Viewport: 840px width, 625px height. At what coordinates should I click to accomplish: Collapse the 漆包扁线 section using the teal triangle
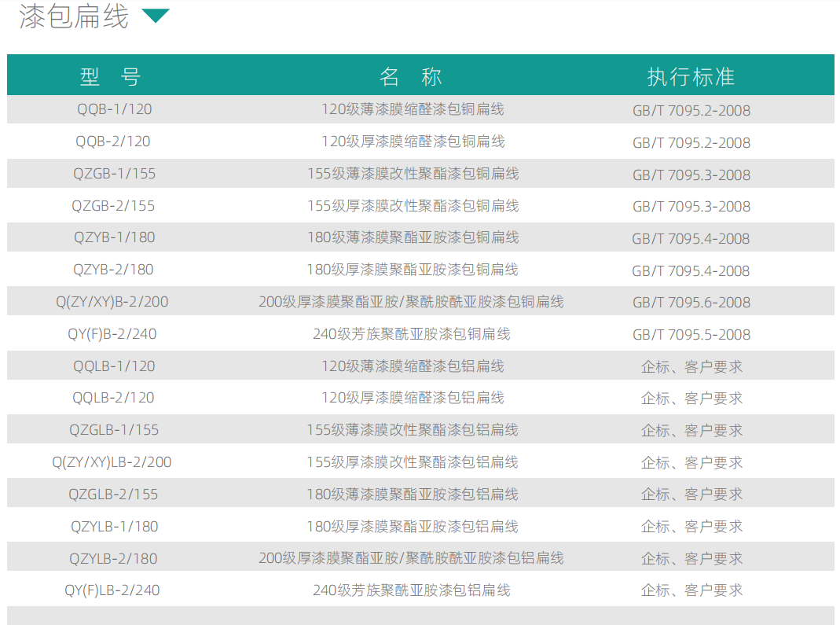point(155,16)
